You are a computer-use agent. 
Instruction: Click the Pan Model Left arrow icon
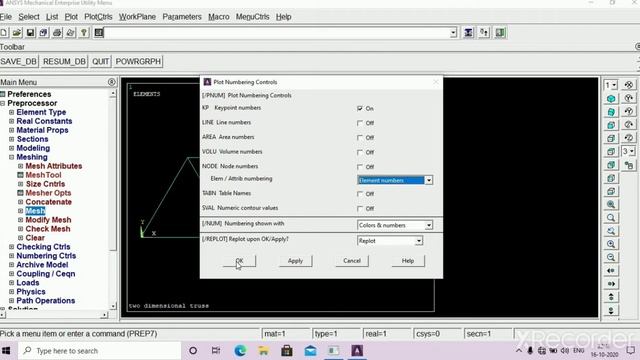pyautogui.click(x=611, y=271)
